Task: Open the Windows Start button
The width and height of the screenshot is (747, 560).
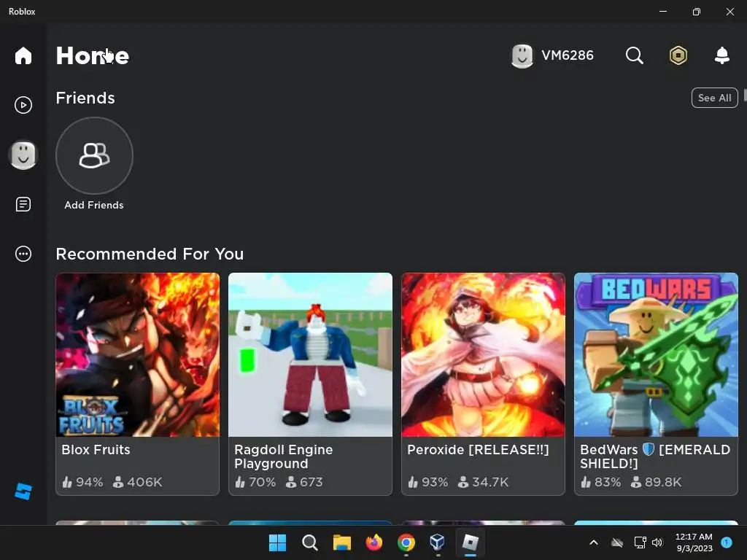Action: 278,542
